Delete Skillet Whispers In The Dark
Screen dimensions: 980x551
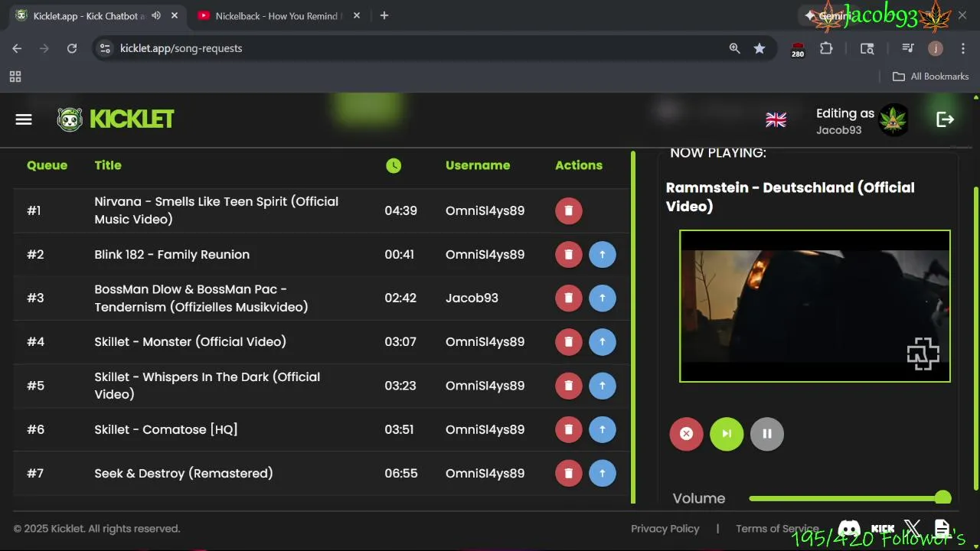[568, 386]
